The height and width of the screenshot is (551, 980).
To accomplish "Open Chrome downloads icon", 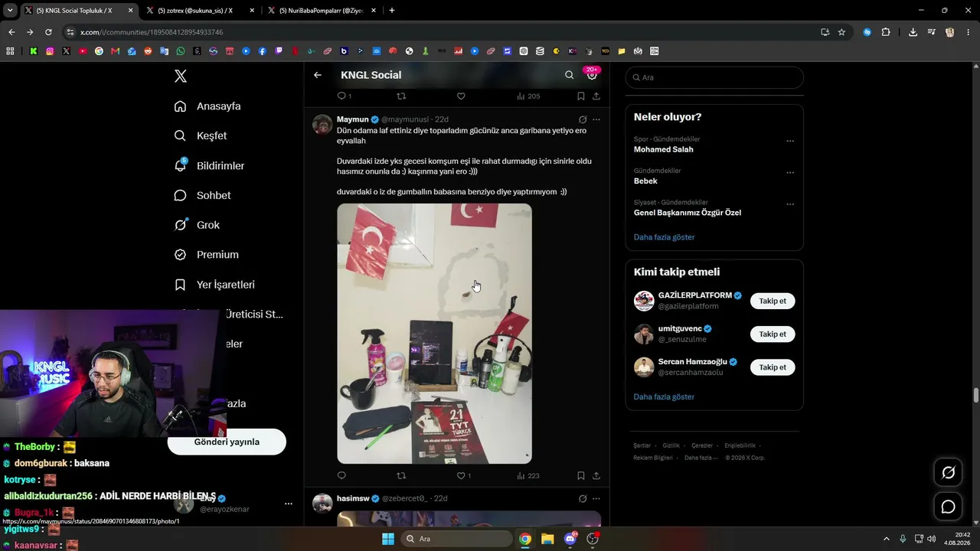I will click(x=913, y=32).
